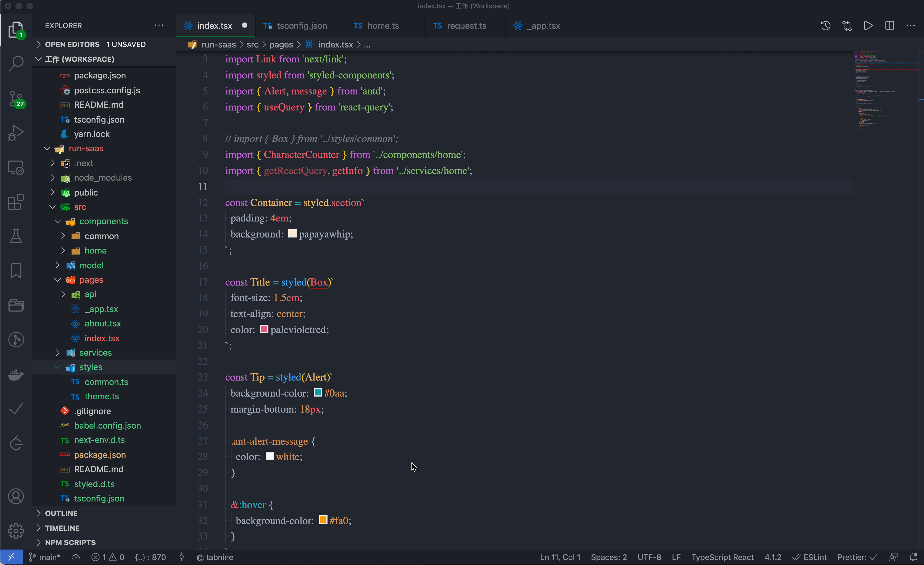The height and width of the screenshot is (565, 924).
Task: Open the Accounts icon in activity bar
Action: [16, 497]
